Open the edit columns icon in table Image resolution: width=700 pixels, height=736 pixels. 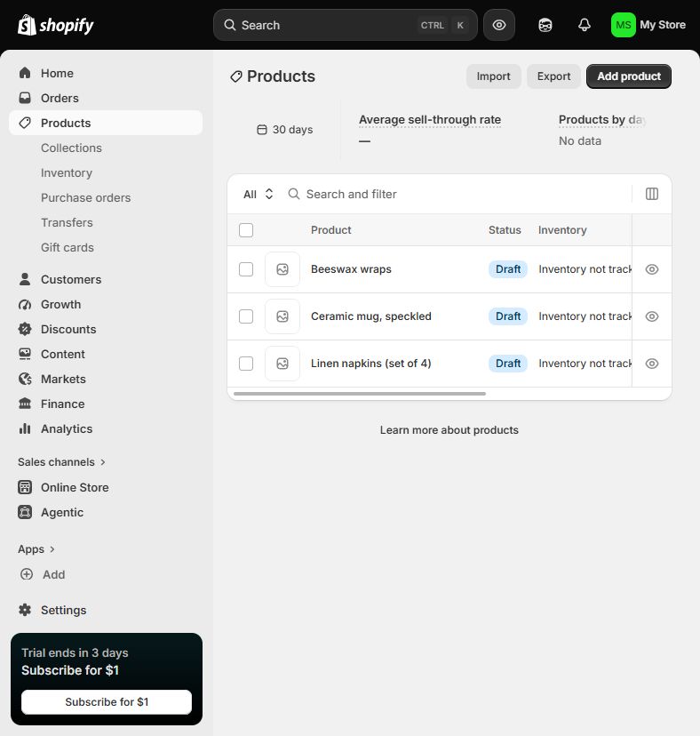tap(652, 194)
